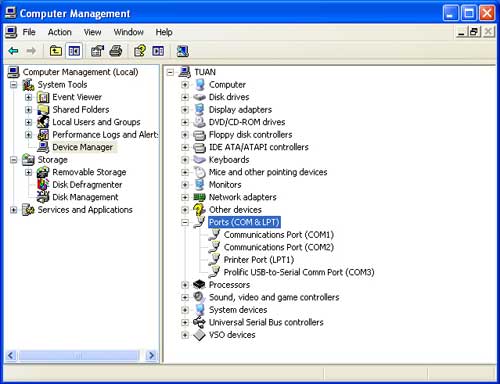Select Computer Management (Local) root
This screenshot has height=384, width=500.
click(x=80, y=72)
